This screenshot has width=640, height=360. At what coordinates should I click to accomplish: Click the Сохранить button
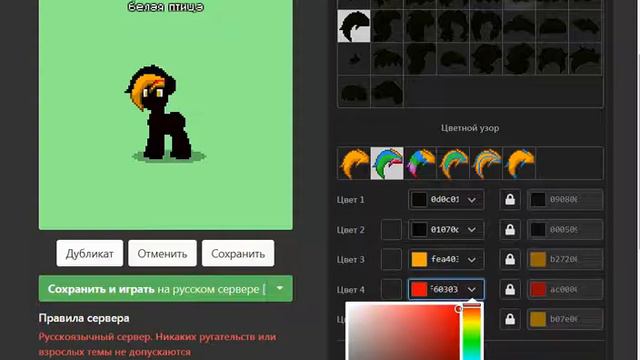coord(238,253)
